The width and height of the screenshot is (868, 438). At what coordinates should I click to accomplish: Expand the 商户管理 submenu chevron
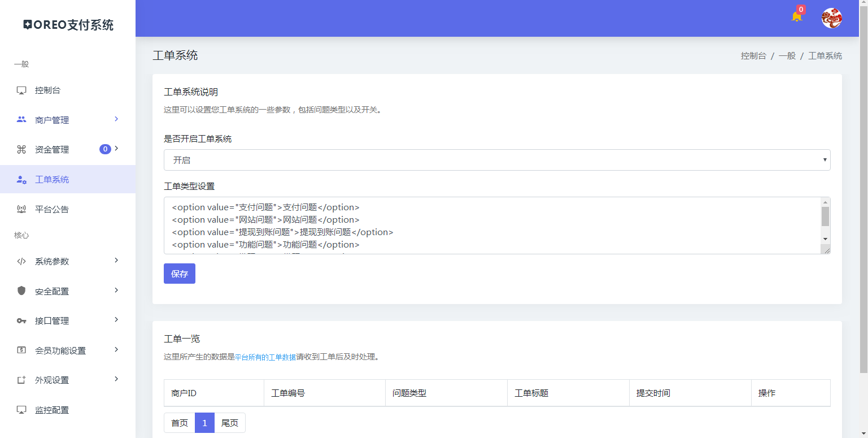116,119
